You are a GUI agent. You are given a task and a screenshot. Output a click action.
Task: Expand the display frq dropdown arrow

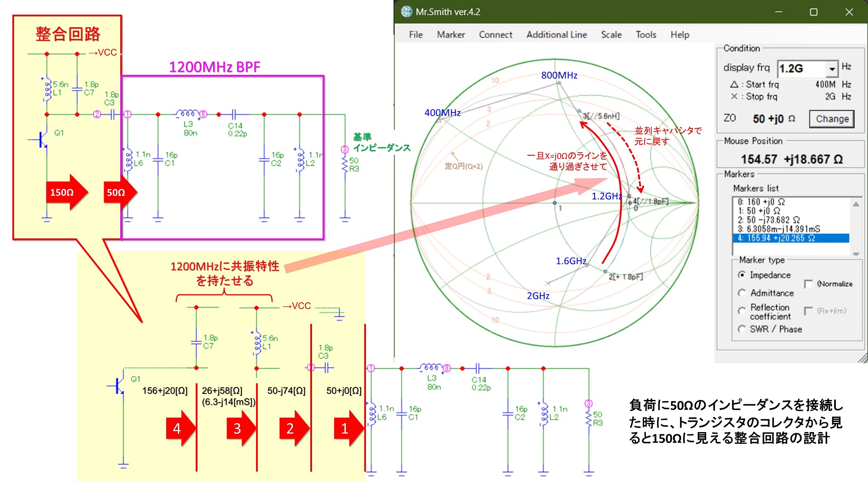(x=832, y=69)
